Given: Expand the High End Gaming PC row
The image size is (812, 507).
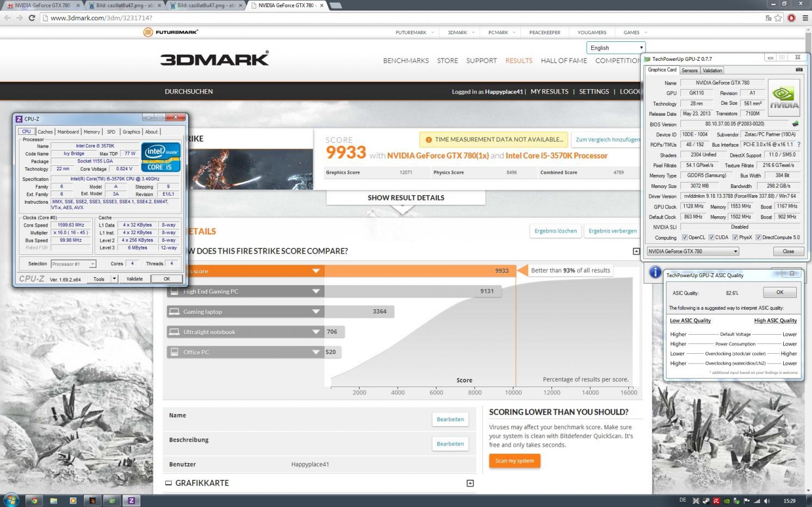Looking at the screenshot, I should click(x=315, y=291).
